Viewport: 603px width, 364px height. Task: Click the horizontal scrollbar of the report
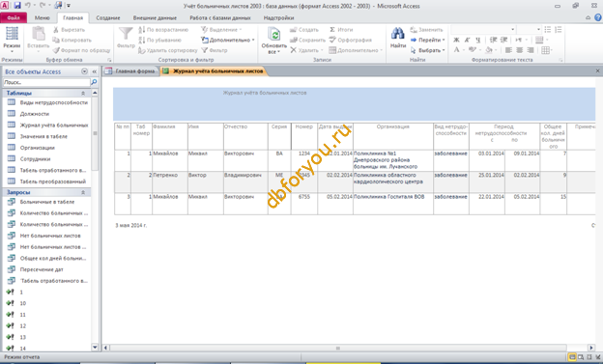point(337,349)
